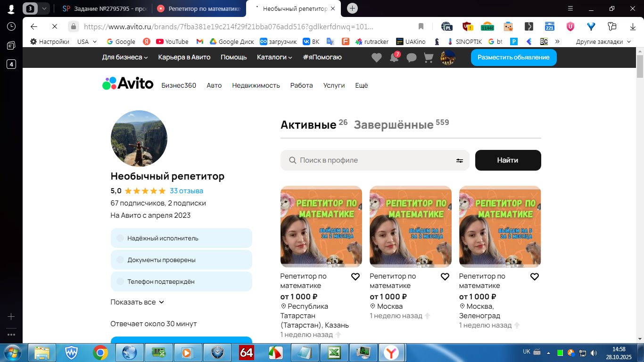Expand the Для бизнеса menu

coord(125,57)
